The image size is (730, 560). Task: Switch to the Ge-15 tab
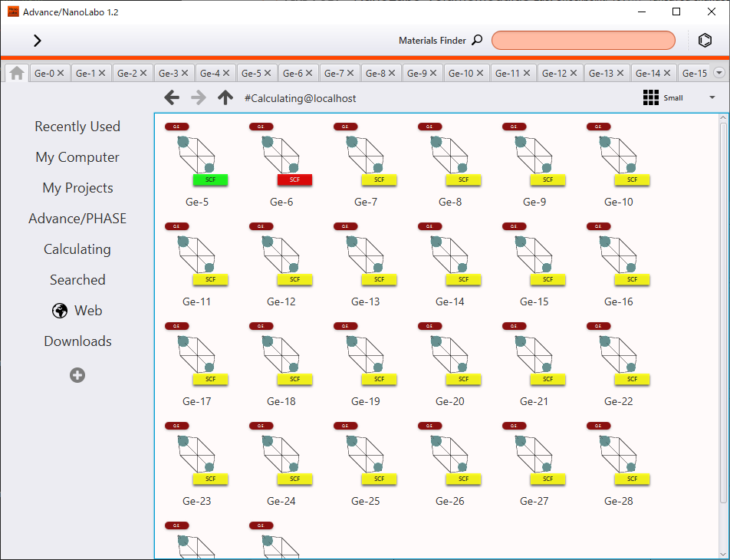point(694,73)
